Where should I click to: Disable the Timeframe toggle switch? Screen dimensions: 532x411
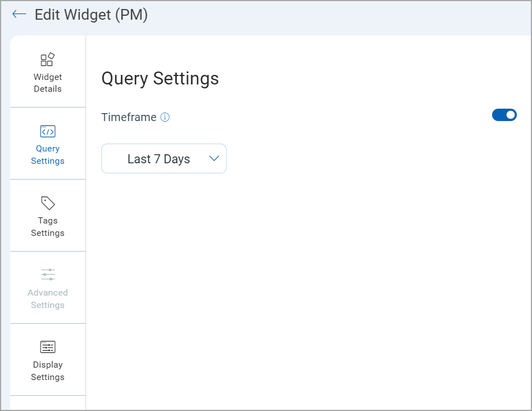pyautogui.click(x=504, y=115)
